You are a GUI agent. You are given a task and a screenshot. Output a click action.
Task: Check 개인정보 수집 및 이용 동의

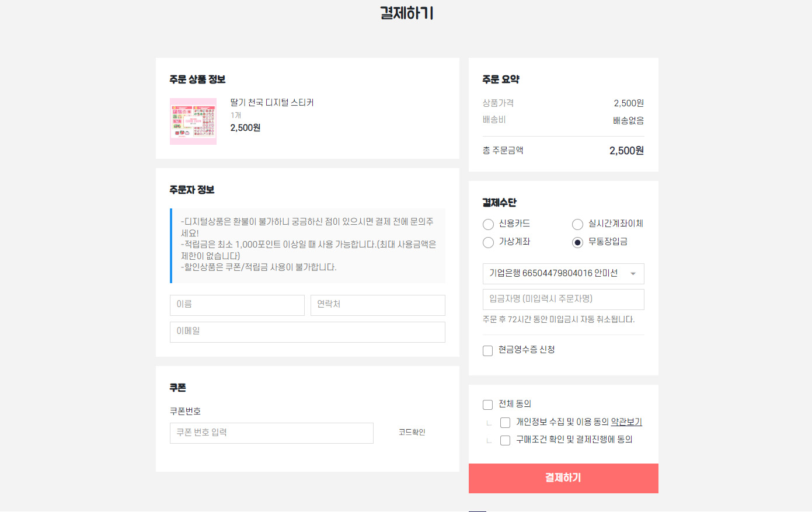(506, 423)
